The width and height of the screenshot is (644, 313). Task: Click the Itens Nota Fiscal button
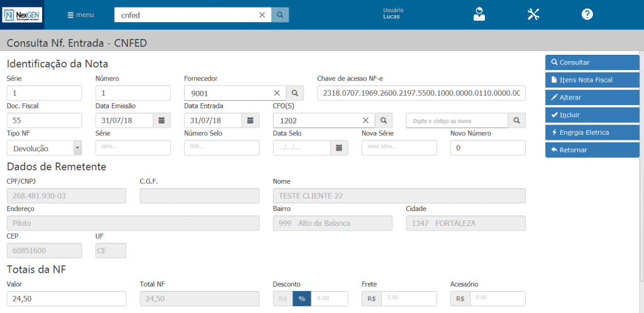coord(592,80)
